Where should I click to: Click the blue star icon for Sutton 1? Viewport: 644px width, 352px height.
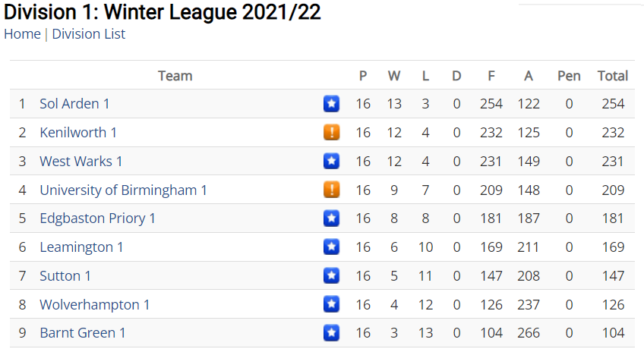pos(331,275)
